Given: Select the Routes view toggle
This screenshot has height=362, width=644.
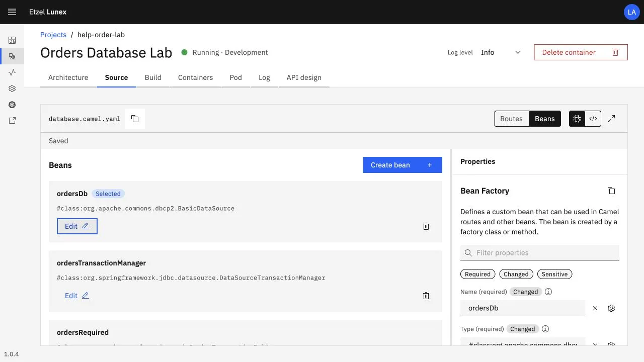Looking at the screenshot, I should pyautogui.click(x=512, y=119).
